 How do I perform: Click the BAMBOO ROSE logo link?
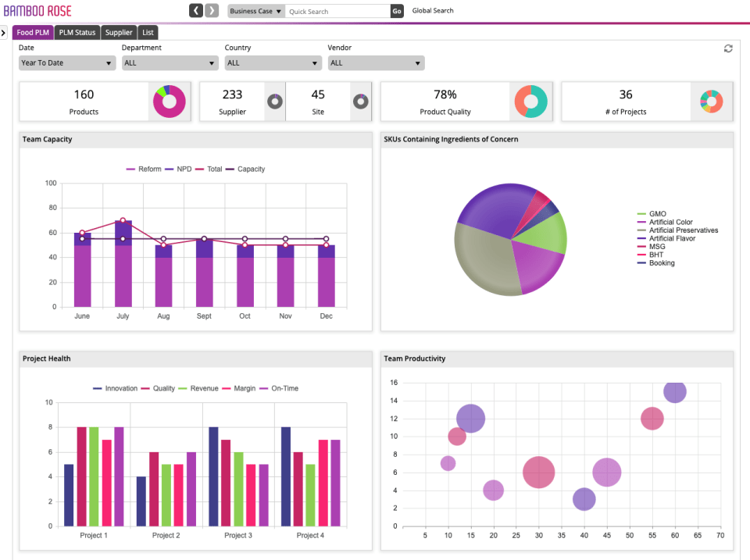39,10
